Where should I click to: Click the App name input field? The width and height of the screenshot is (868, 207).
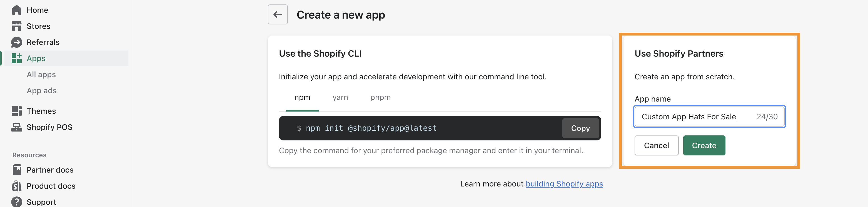pos(709,117)
